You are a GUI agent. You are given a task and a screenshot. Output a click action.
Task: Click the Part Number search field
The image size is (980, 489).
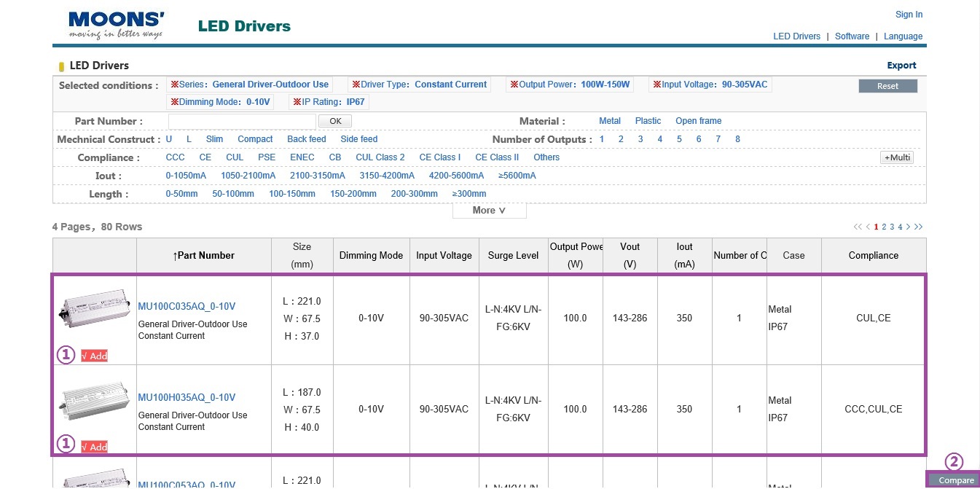[x=242, y=121]
